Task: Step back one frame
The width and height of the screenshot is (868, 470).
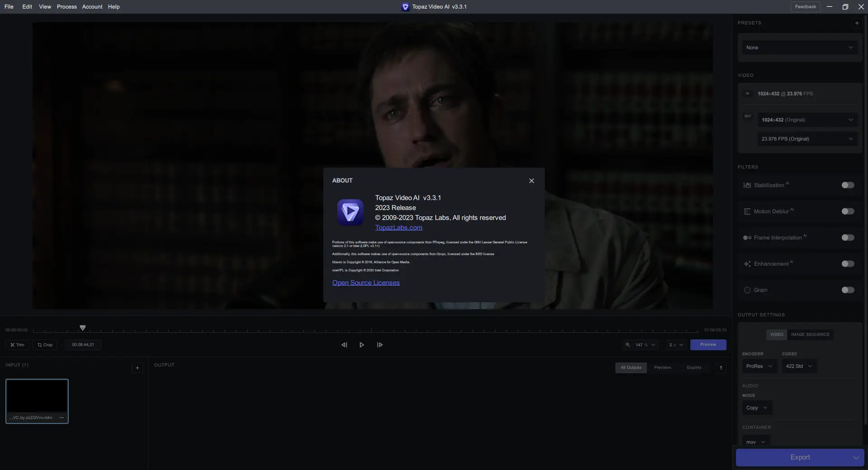Action: 344,345
